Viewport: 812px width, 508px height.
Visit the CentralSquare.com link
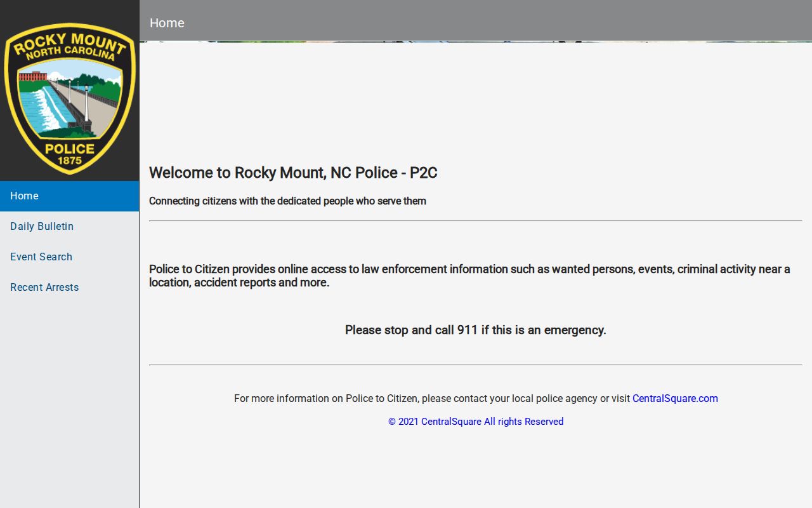click(675, 399)
